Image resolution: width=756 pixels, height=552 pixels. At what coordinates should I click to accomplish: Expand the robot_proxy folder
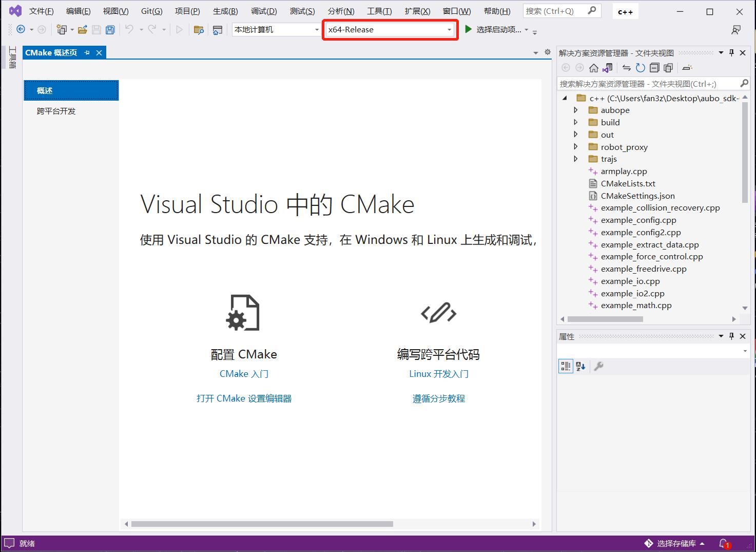click(575, 147)
